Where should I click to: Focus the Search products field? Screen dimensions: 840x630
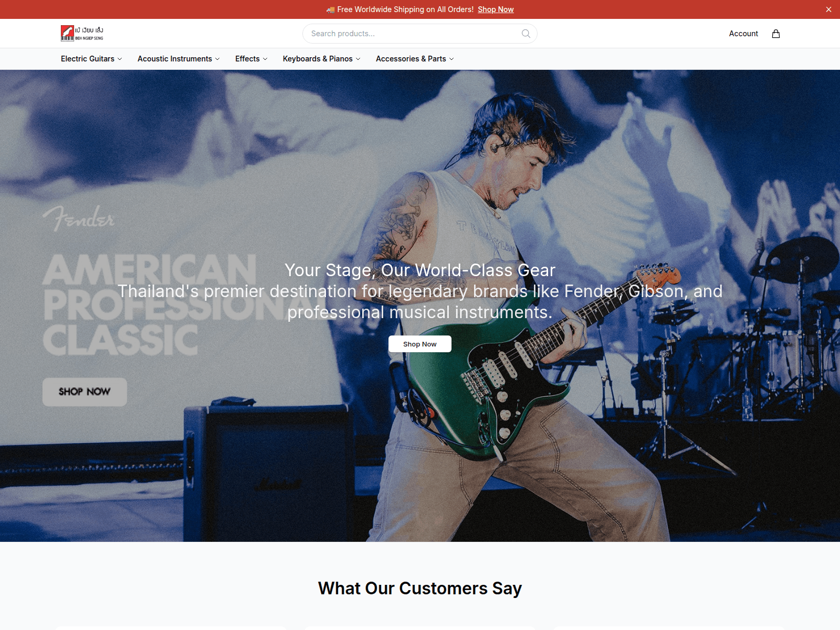[x=420, y=34]
